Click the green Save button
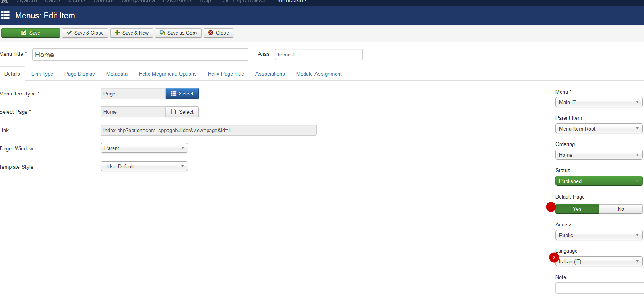Image resolution: width=644 pixels, height=300 pixels. click(x=31, y=33)
